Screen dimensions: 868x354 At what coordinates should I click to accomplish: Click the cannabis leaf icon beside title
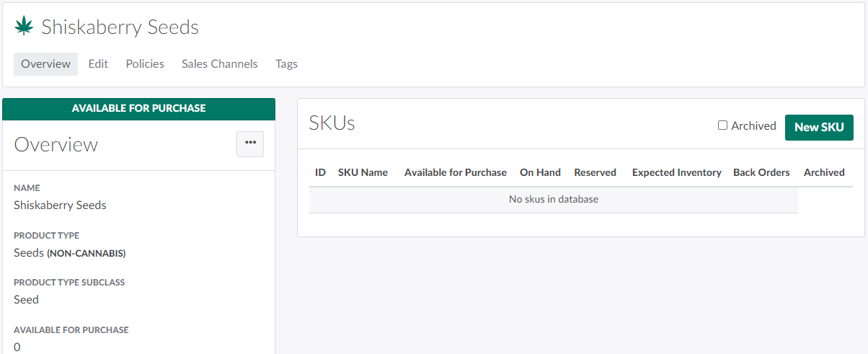point(24,27)
